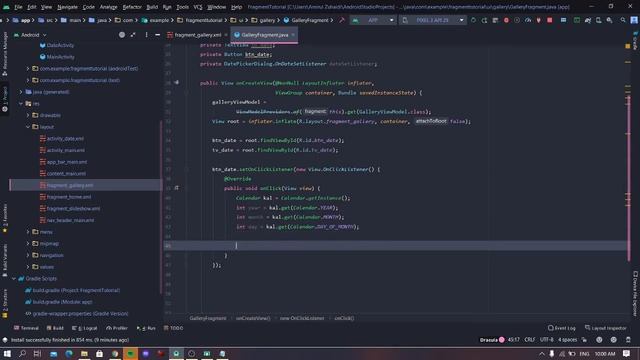Screen dimensions: 640x360
Task: Open Task View on the taskbar
Action: (x=38, y=353)
